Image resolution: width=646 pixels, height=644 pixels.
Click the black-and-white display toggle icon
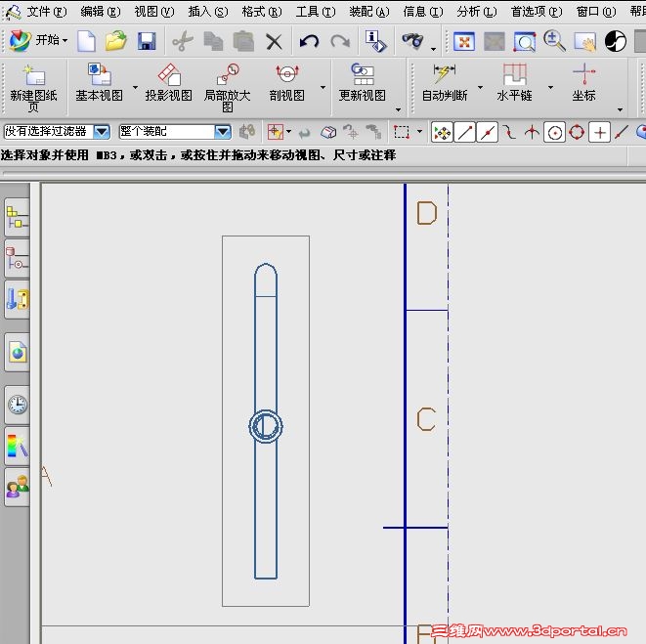coord(616,41)
